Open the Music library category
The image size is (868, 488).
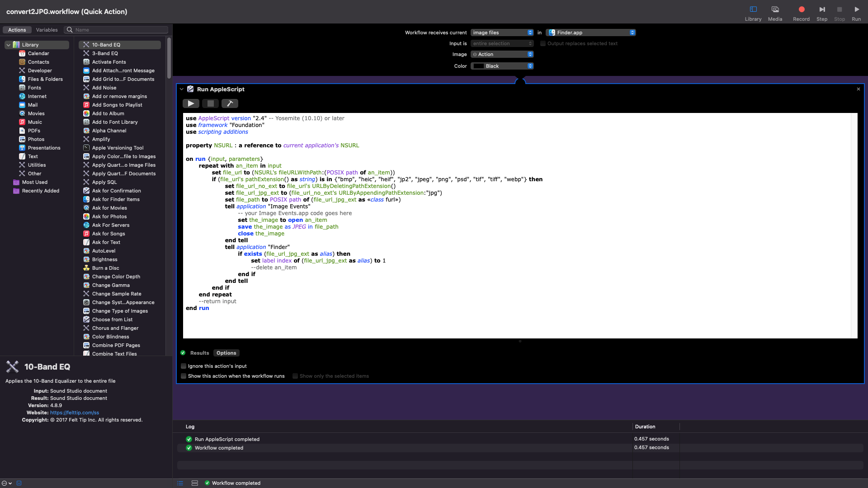[35, 122]
